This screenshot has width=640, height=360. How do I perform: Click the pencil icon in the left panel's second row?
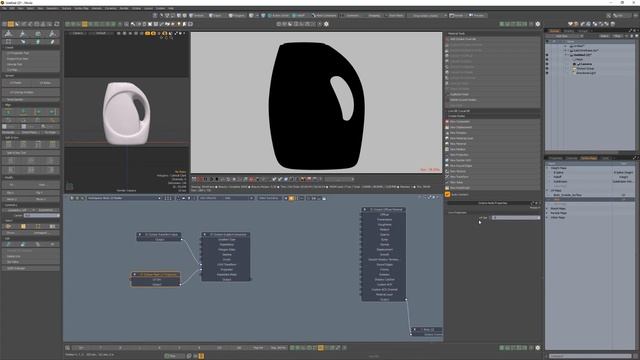click(52, 42)
